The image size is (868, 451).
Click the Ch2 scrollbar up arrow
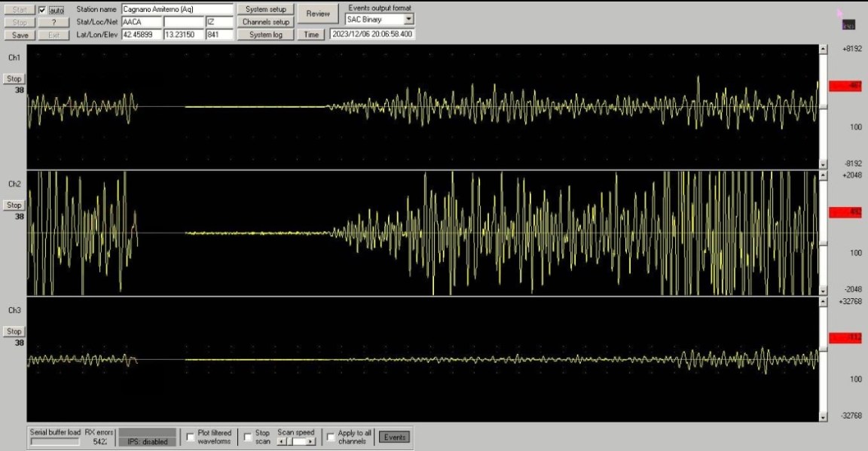pyautogui.click(x=823, y=175)
